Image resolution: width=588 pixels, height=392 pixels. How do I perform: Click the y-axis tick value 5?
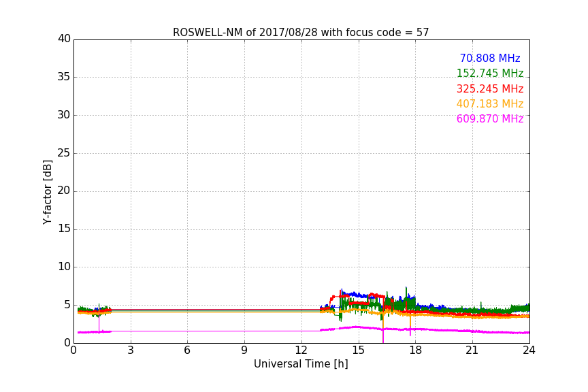(x=67, y=305)
